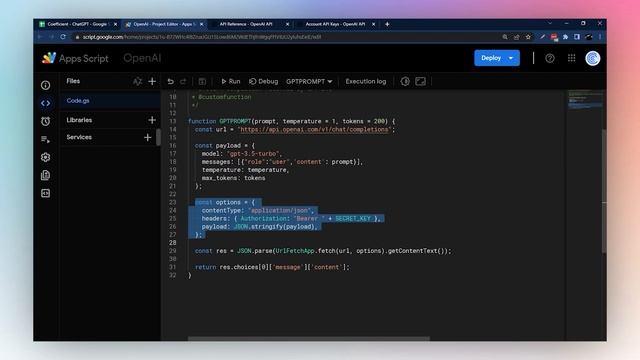Click the browser address bar
Screen dimensions: 640x360
tap(286, 37)
